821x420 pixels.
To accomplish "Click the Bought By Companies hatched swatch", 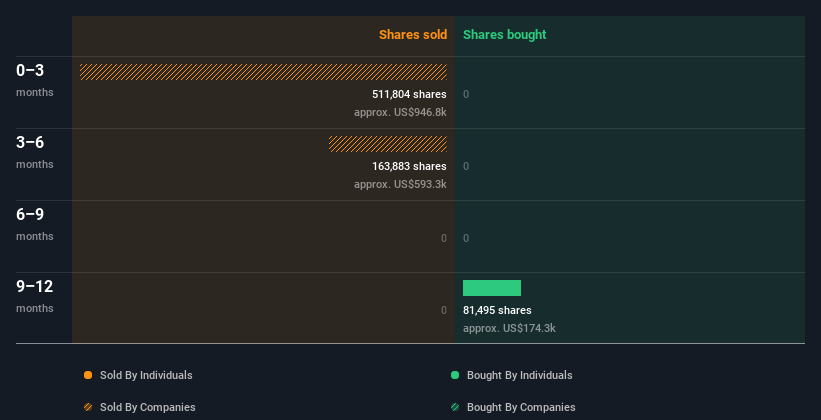I will pyautogui.click(x=455, y=407).
